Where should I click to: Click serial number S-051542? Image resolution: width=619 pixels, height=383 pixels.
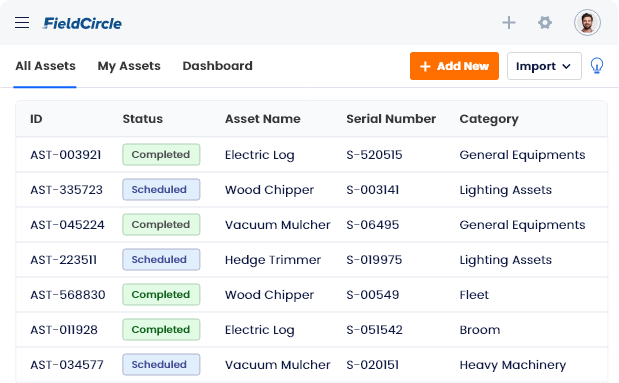(374, 330)
